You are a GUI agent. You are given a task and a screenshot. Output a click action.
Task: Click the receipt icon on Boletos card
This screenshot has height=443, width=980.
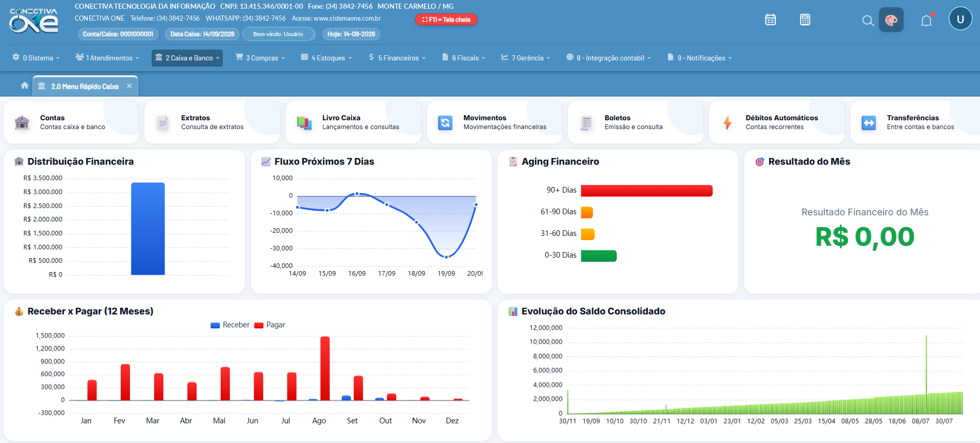coord(586,123)
